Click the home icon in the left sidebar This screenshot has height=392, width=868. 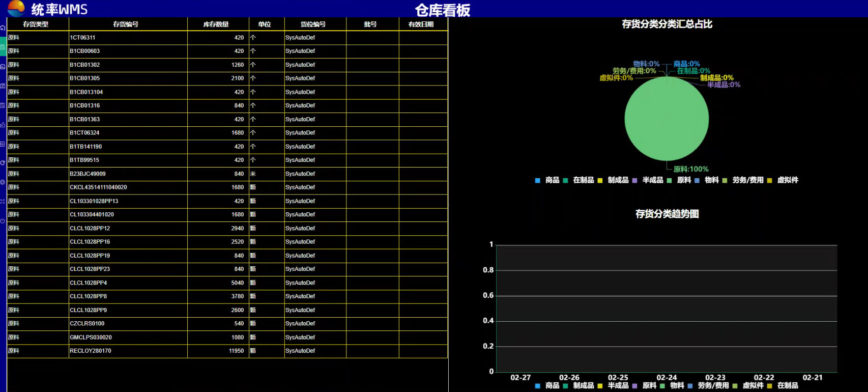(3, 28)
